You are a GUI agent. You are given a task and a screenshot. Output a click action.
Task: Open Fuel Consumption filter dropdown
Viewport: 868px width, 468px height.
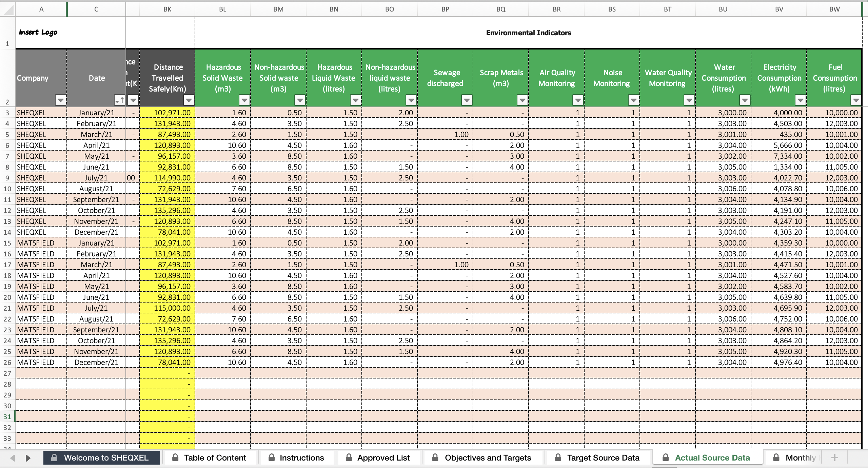pyautogui.click(x=856, y=100)
